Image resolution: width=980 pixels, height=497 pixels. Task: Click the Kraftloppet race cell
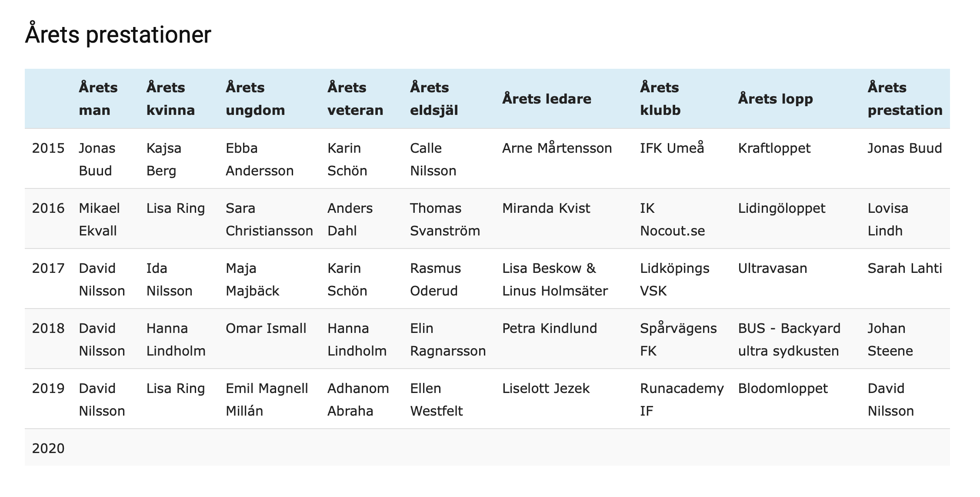click(x=774, y=148)
